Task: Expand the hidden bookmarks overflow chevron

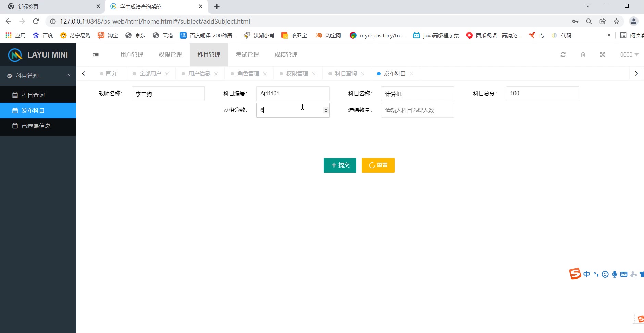Action: pos(609,35)
